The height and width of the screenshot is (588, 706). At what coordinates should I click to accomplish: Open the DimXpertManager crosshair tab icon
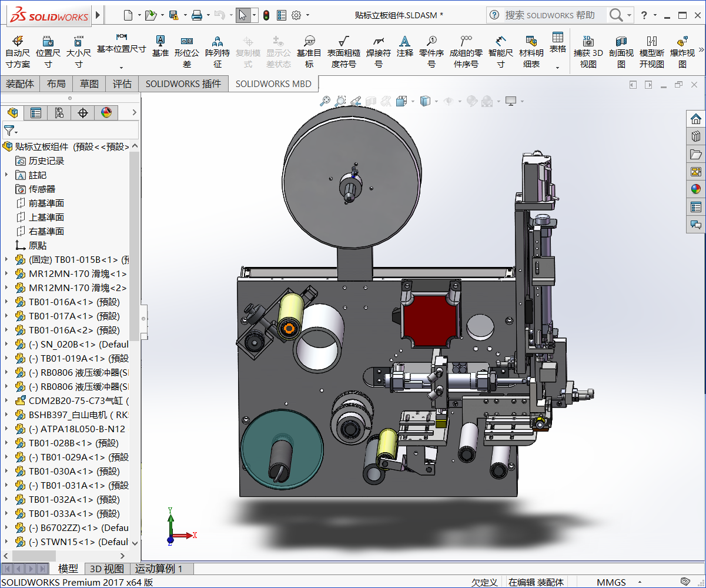[x=83, y=113]
